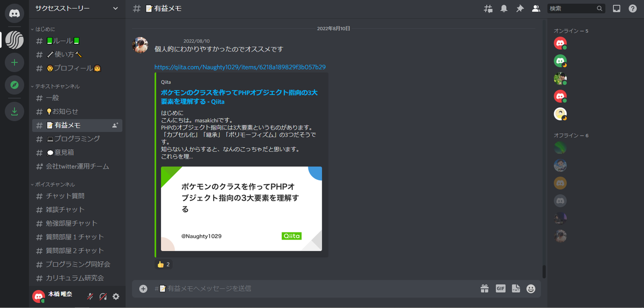Open the カリキュラム研究会 channel

[77, 278]
